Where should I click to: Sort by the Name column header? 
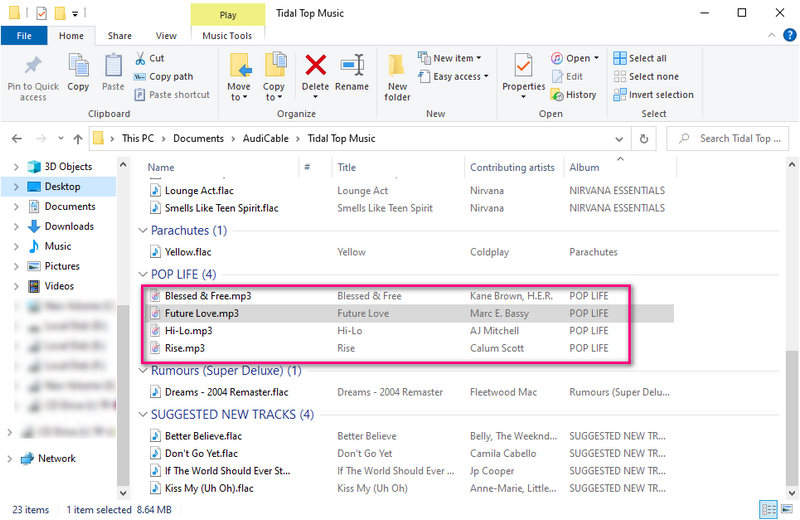point(161,167)
